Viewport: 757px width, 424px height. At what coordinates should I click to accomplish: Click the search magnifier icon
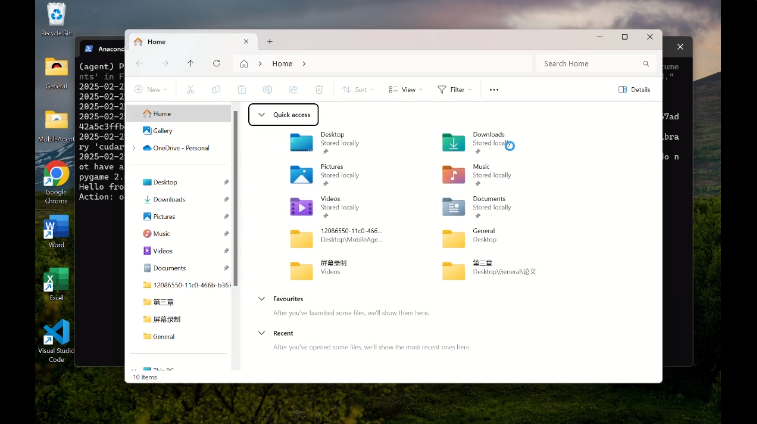[645, 64]
